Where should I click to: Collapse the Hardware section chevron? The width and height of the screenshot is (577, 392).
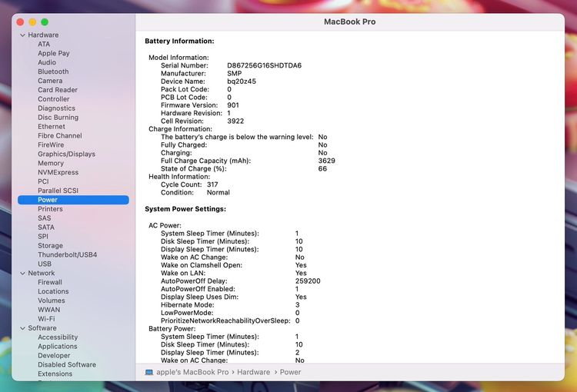[x=23, y=35]
